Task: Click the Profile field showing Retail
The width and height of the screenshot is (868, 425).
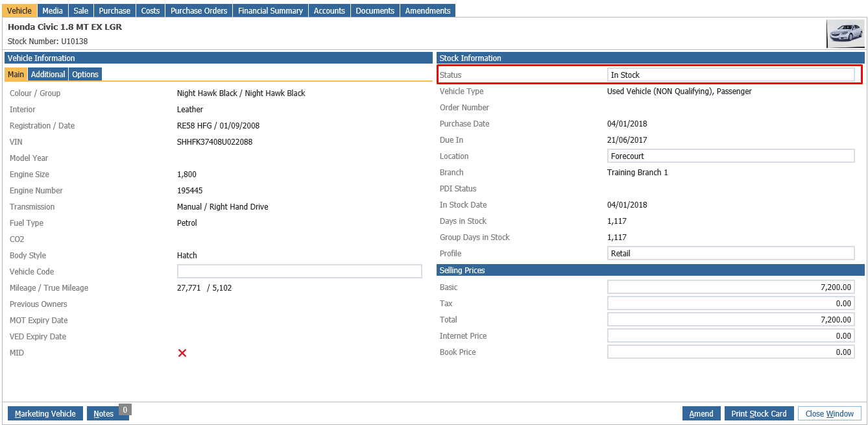Action: coord(731,254)
